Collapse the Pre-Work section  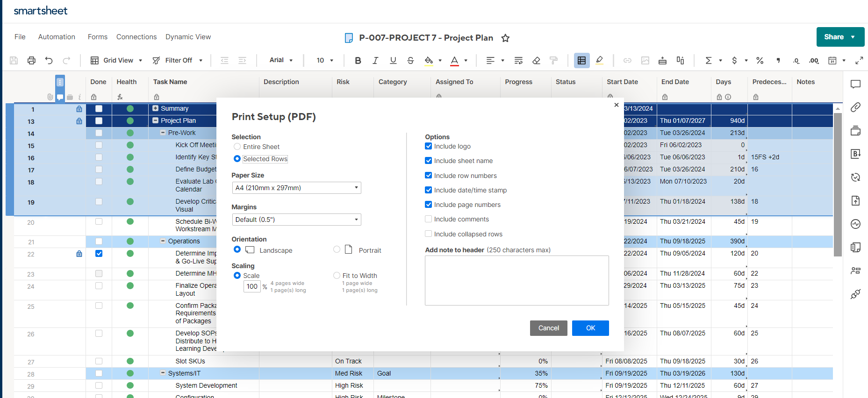[163, 133]
